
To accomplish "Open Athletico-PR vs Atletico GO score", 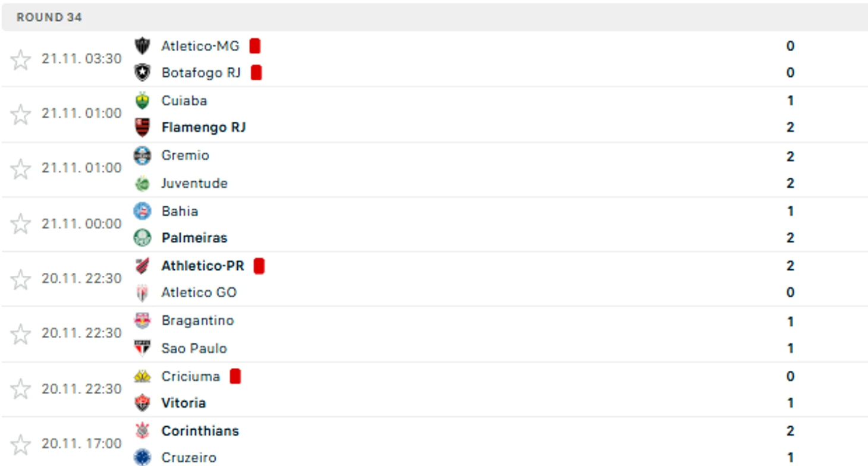I will coord(790,279).
